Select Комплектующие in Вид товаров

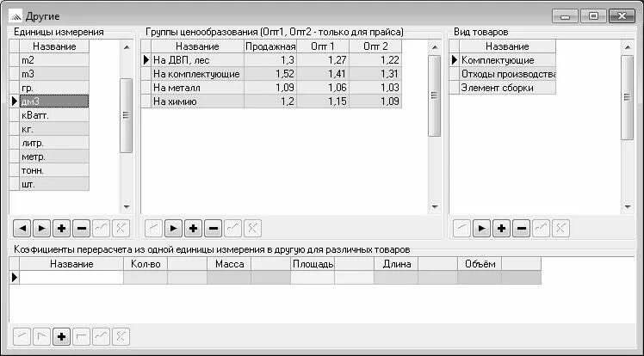[508, 60]
